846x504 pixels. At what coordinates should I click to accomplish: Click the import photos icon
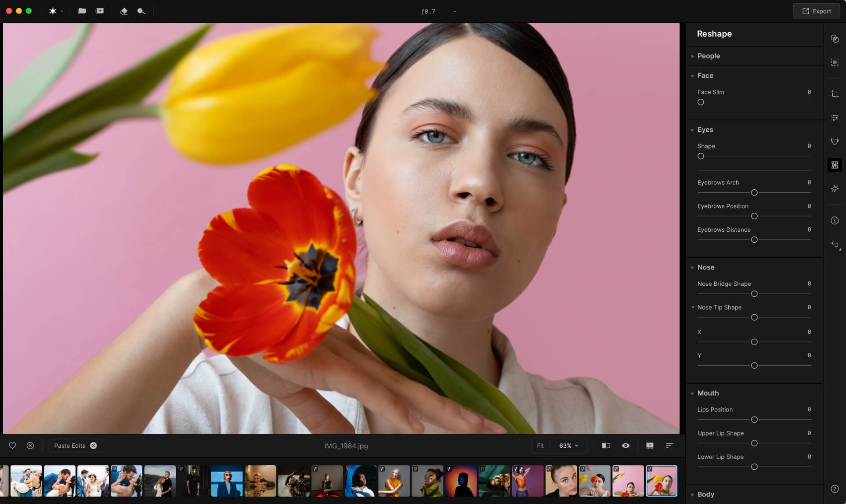click(100, 11)
